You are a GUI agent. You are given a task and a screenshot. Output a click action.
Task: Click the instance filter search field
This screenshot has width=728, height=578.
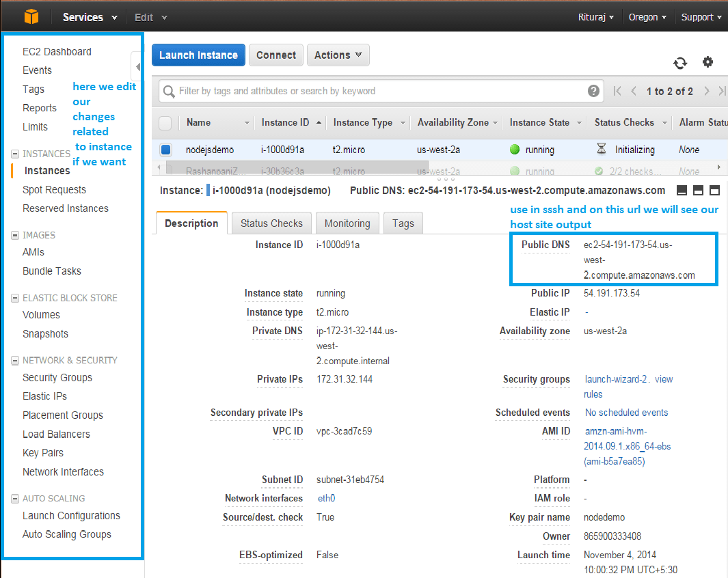point(381,91)
